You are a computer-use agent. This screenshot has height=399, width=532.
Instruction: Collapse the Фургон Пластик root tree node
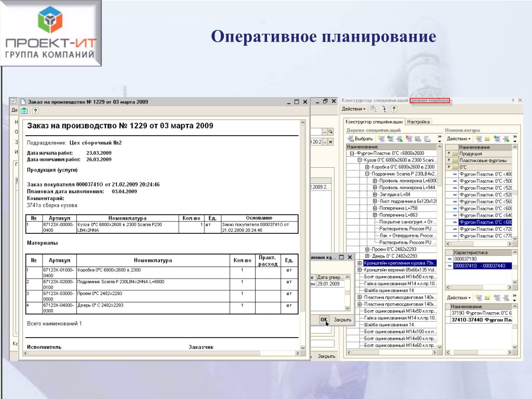352,153
